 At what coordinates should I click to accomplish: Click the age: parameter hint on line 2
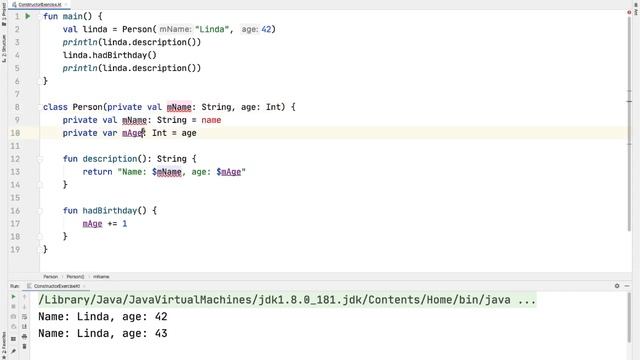coord(250,29)
